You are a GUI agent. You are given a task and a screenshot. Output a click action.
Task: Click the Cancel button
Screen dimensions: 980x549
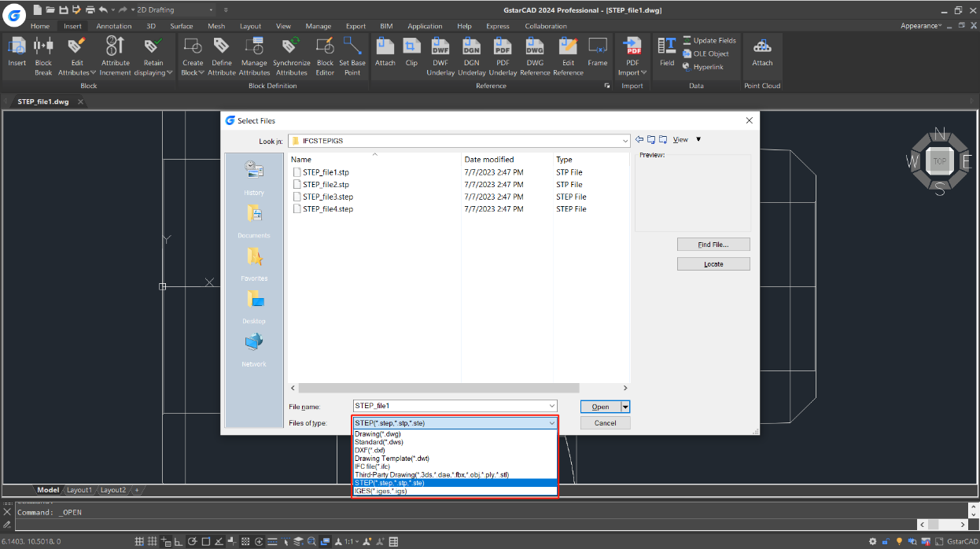click(606, 423)
